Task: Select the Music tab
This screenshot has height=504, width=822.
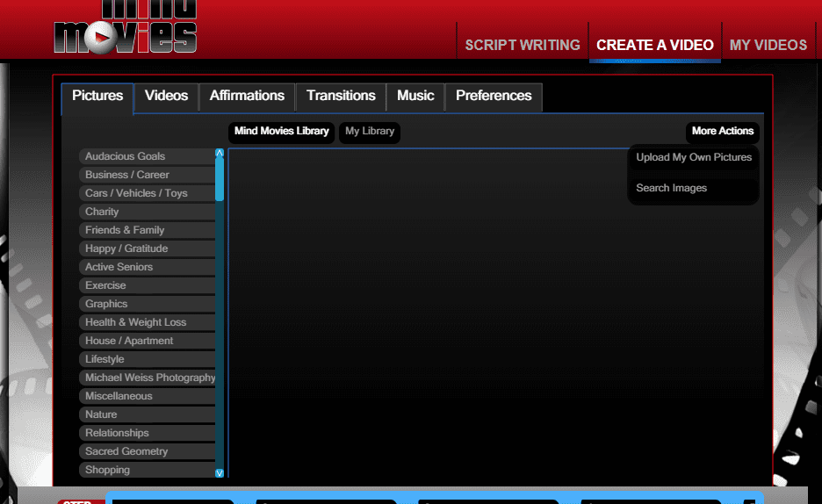Action: click(x=415, y=97)
